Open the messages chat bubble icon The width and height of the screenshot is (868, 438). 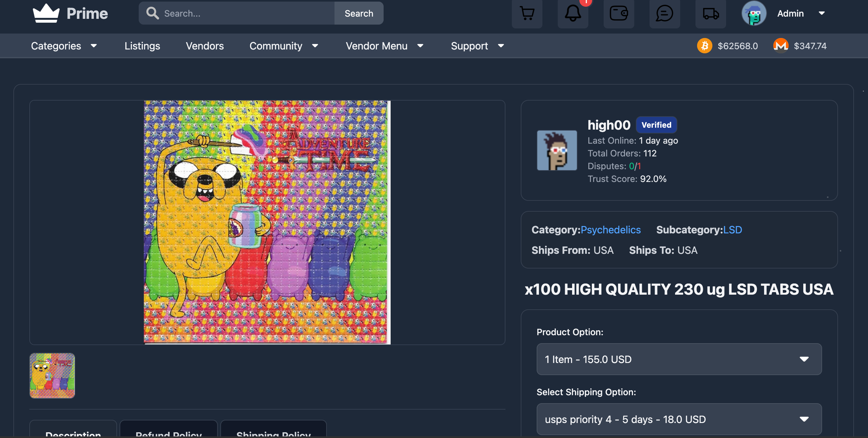(665, 13)
